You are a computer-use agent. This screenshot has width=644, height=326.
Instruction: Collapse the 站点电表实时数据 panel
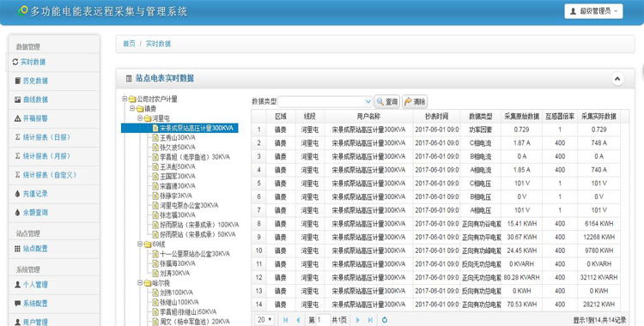617,79
